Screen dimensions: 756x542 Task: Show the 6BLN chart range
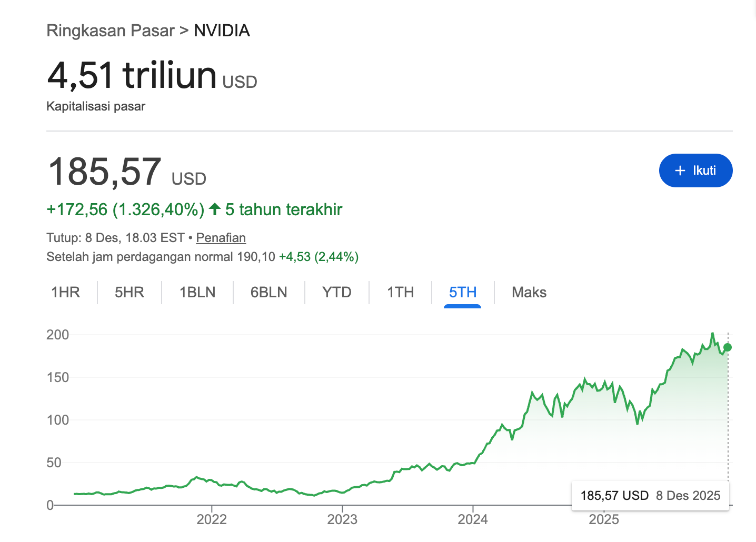(268, 293)
